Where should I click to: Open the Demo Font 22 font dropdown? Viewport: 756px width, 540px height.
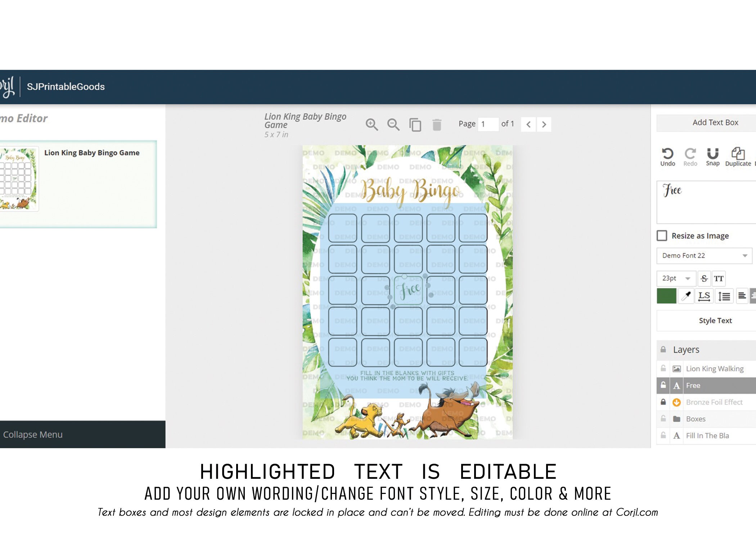click(704, 256)
